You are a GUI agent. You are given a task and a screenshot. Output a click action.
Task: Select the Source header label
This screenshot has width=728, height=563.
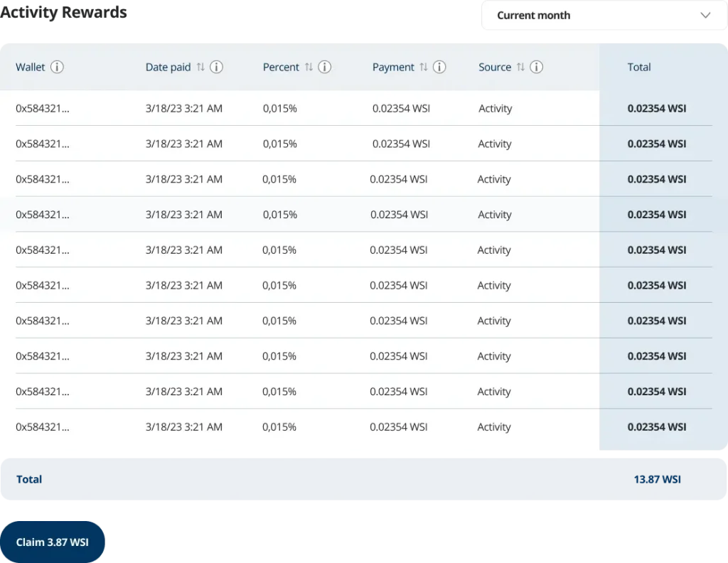point(495,67)
